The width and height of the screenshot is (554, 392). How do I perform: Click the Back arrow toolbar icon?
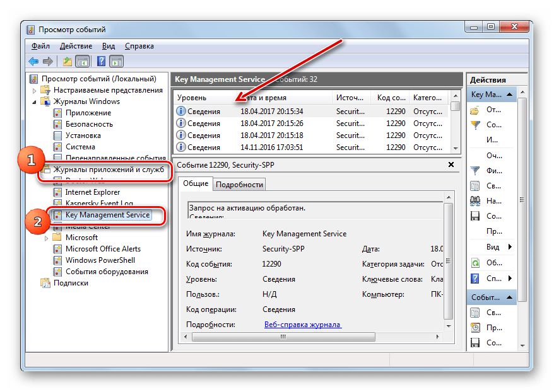33,62
